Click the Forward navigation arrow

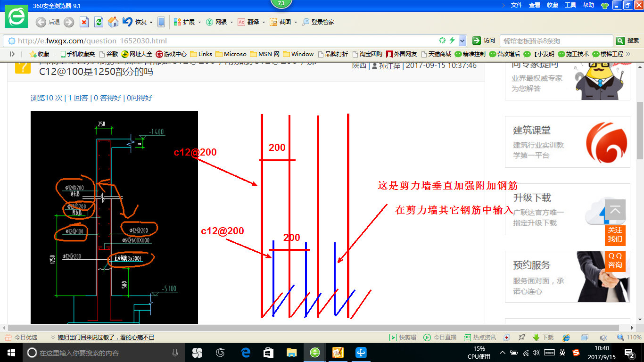[69, 22]
